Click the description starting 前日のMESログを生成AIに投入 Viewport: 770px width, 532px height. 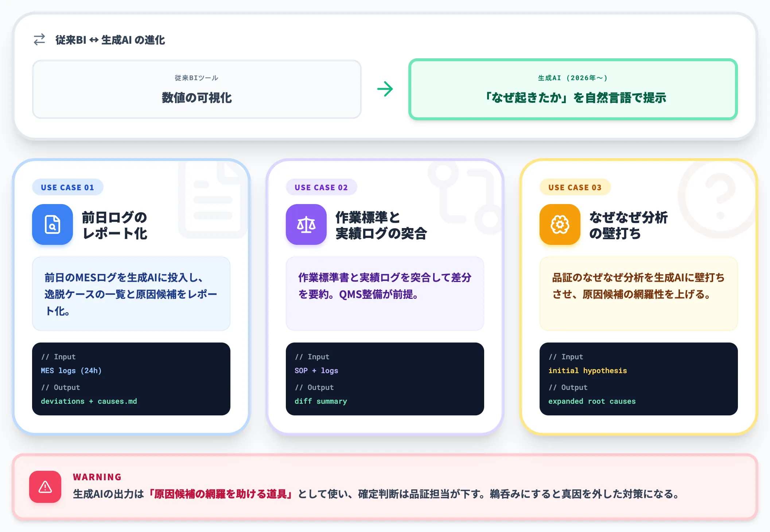point(131,294)
